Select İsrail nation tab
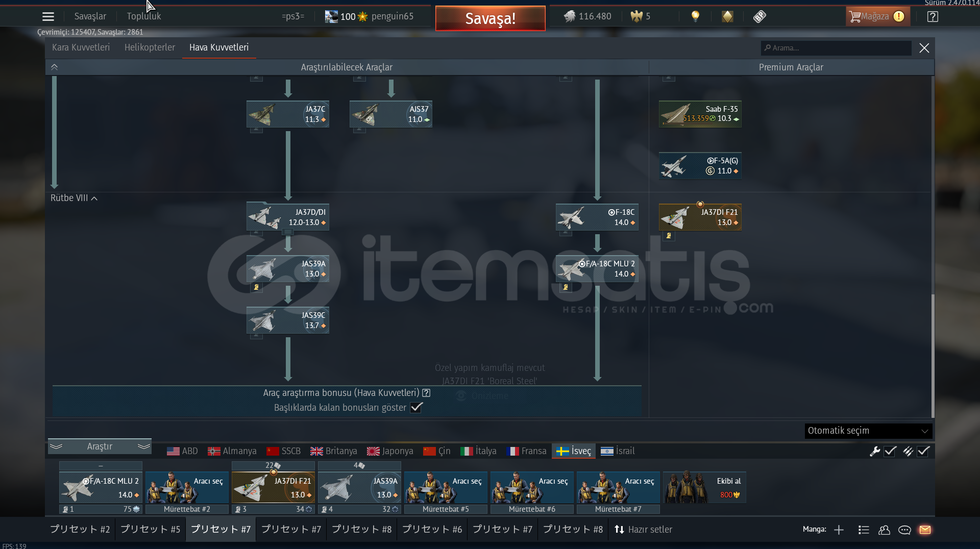The width and height of the screenshot is (980, 549). click(x=618, y=451)
